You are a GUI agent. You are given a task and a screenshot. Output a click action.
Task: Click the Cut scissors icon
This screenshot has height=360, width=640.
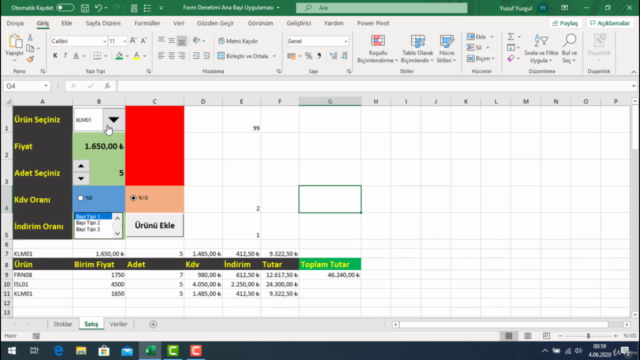[x=30, y=38]
